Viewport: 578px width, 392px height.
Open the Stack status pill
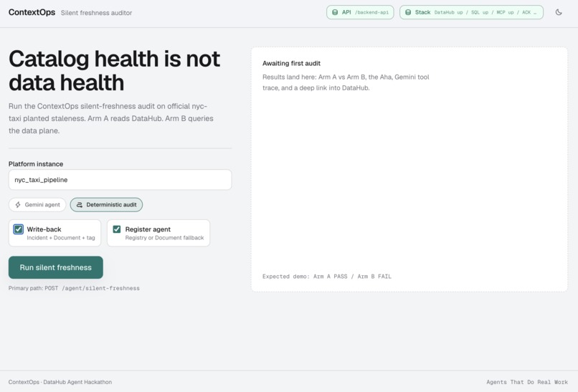(x=471, y=12)
